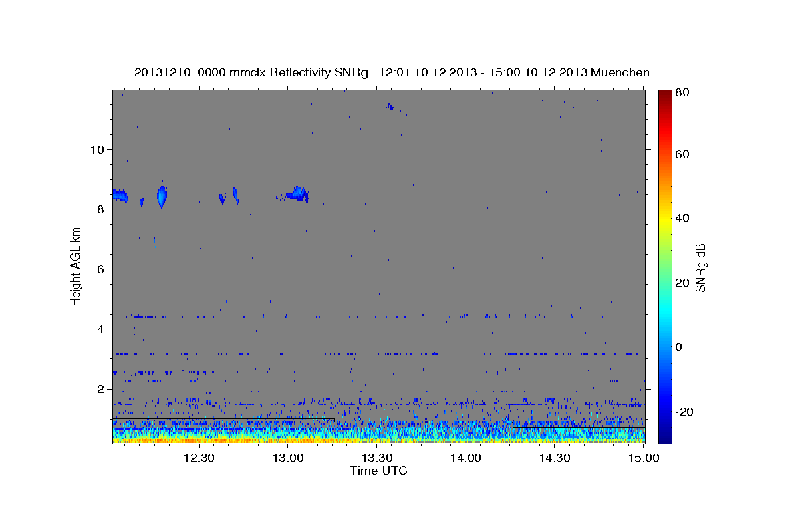Click the 14:00 time tick label
The height and width of the screenshot is (532, 798).
click(x=466, y=458)
